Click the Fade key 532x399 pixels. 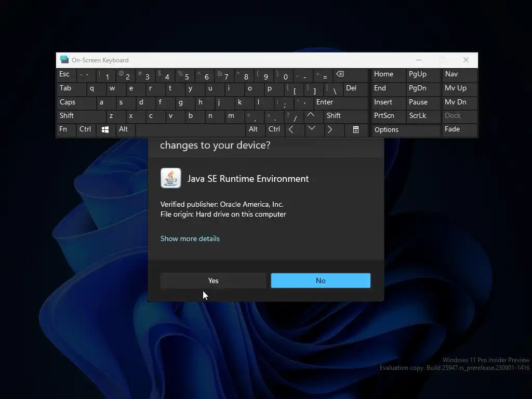coord(459,130)
